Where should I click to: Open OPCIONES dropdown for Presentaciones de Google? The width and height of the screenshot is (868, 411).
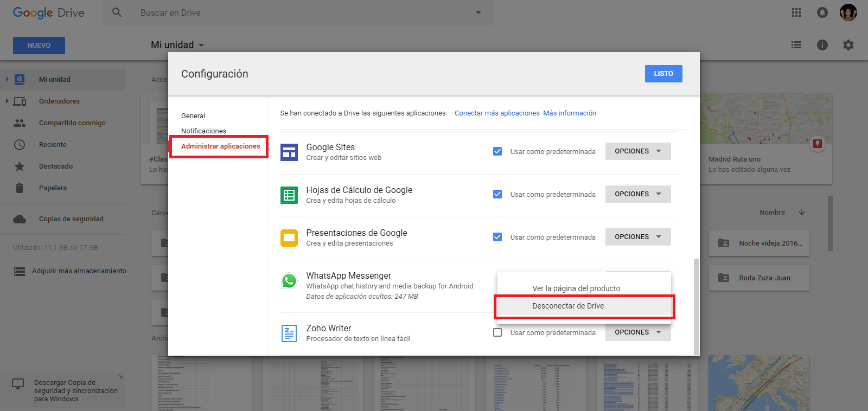click(x=638, y=237)
